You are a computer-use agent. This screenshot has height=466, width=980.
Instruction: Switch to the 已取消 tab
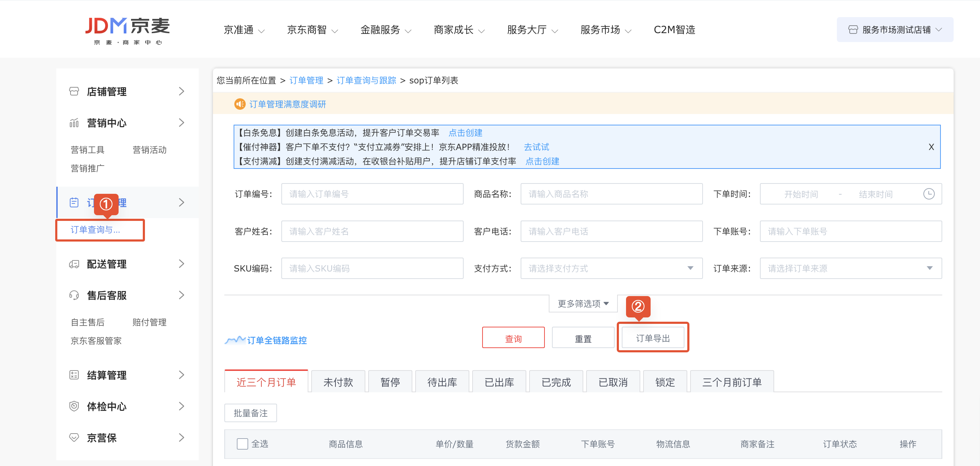pyautogui.click(x=613, y=382)
